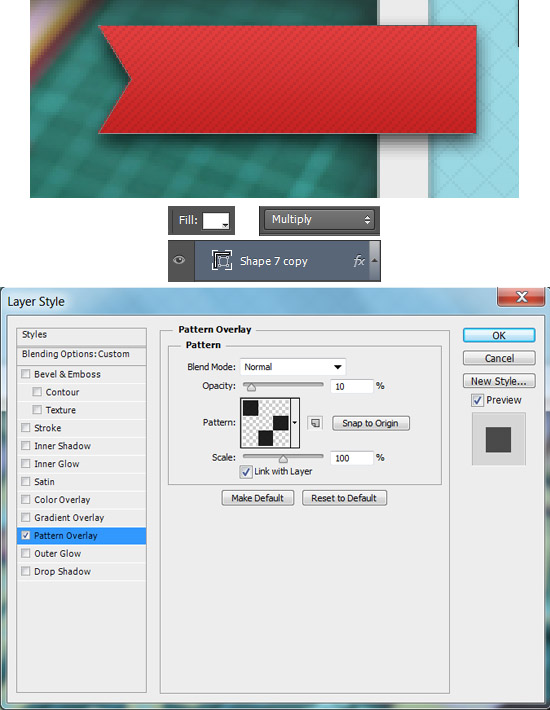Click the Scale percentage input field
Image resolution: width=550 pixels, height=710 pixels.
pyautogui.click(x=351, y=458)
